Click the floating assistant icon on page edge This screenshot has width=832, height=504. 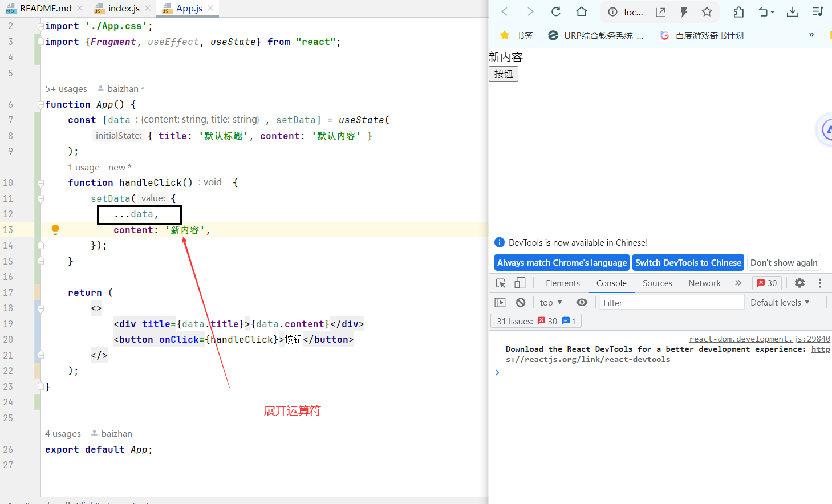(825, 130)
